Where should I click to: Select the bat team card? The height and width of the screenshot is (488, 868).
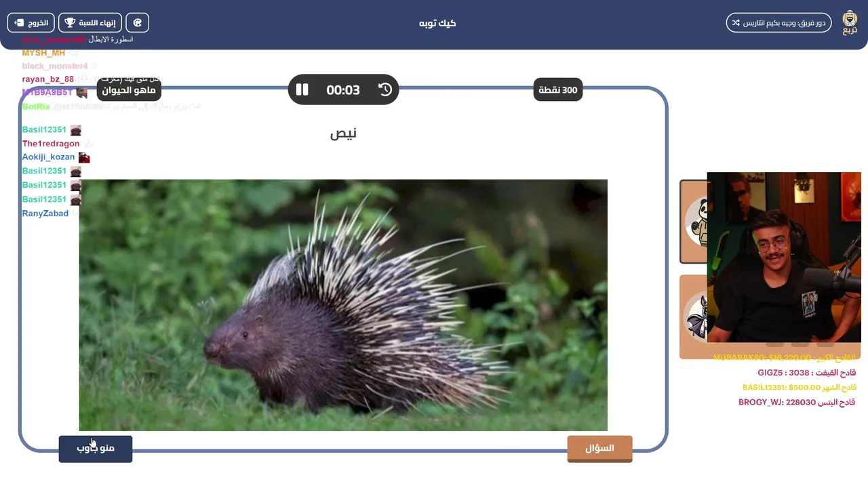point(693,317)
